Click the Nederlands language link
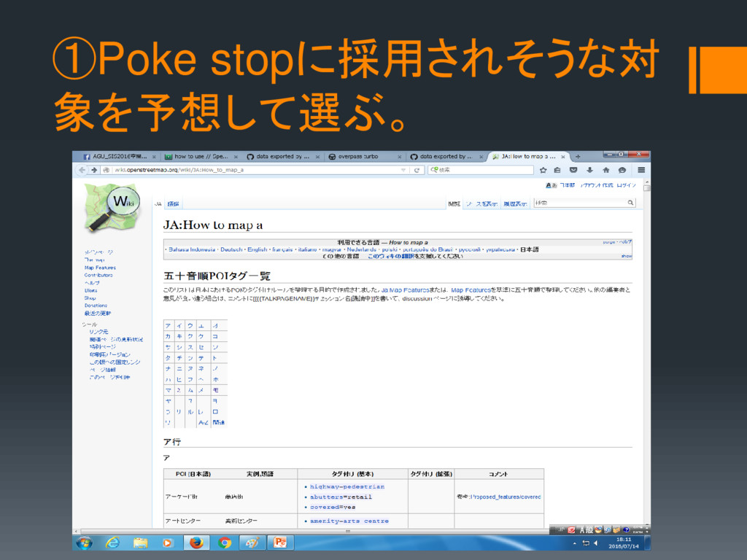Viewport: 747px width, 560px height. (362, 249)
